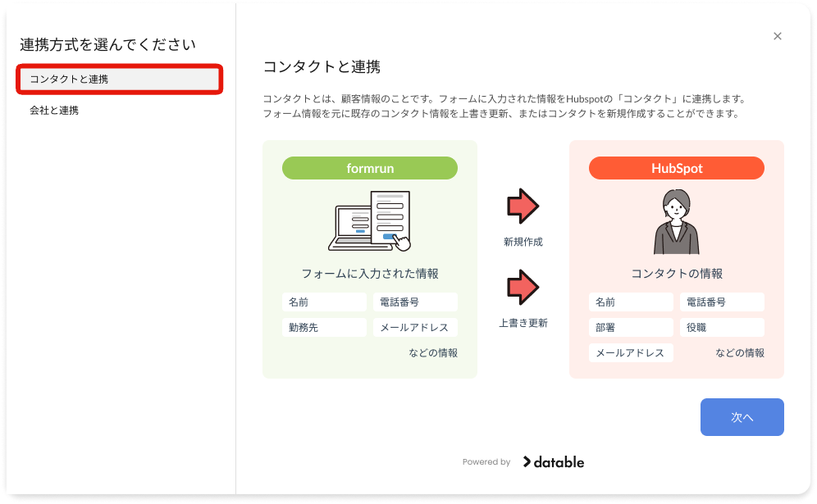Click 名前 field in the HubSpot card
Screen dimensions: 817x504
pos(631,302)
